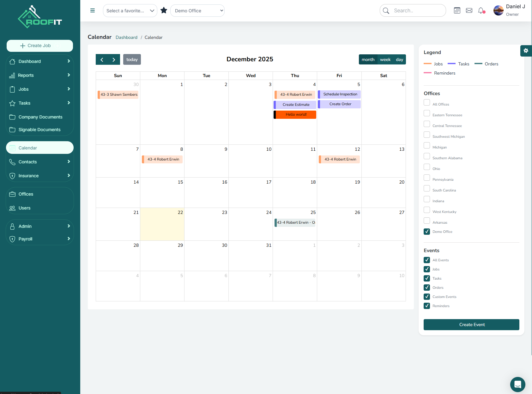
Task: Disable the Reminders event filter
Action: tap(427, 306)
